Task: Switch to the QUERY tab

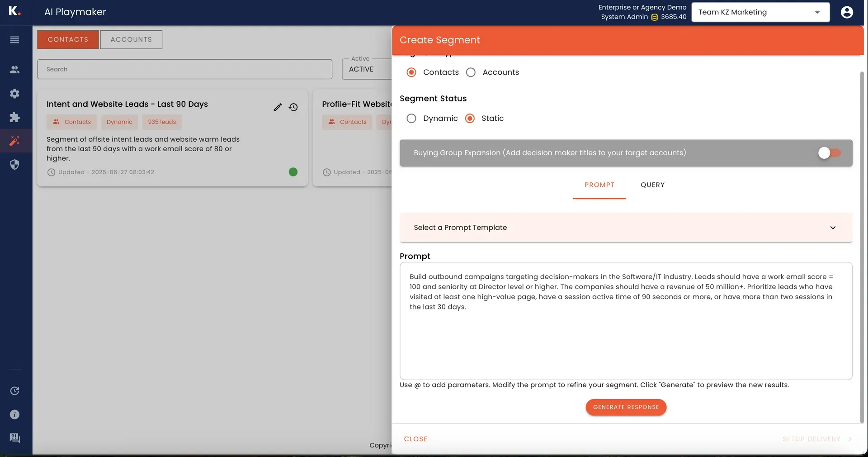Action: [x=652, y=185]
